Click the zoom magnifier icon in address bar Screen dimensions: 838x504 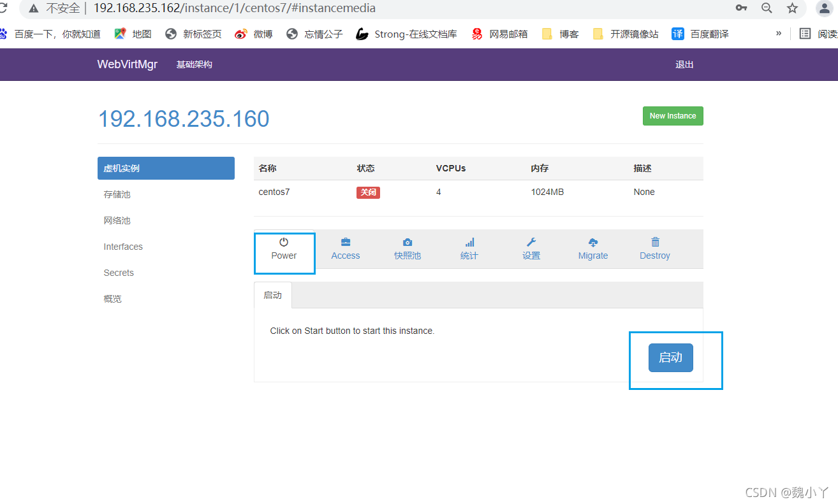coord(767,8)
